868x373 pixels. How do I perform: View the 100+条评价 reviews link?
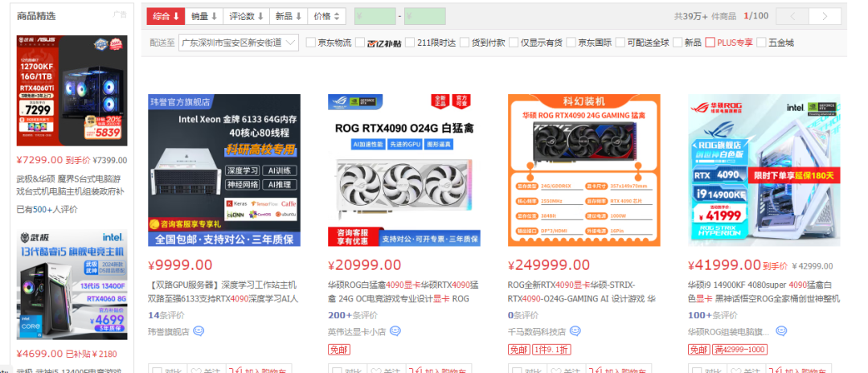(x=713, y=315)
